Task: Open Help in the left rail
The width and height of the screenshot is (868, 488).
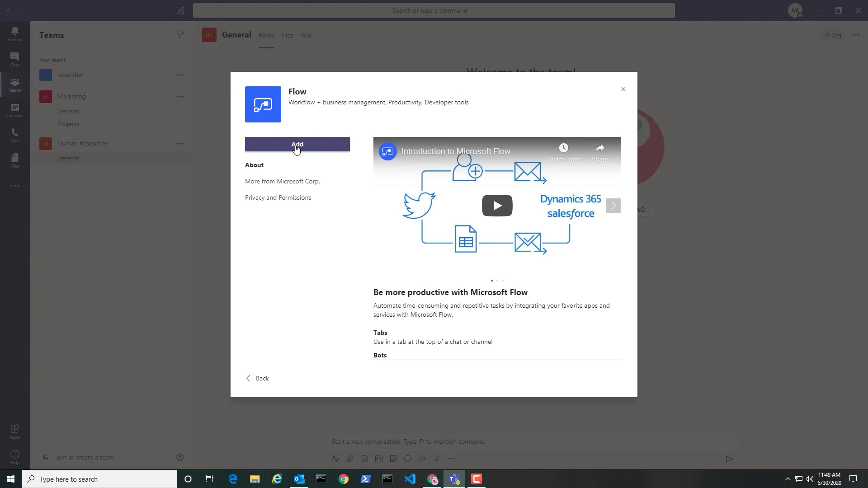Action: 15,457
